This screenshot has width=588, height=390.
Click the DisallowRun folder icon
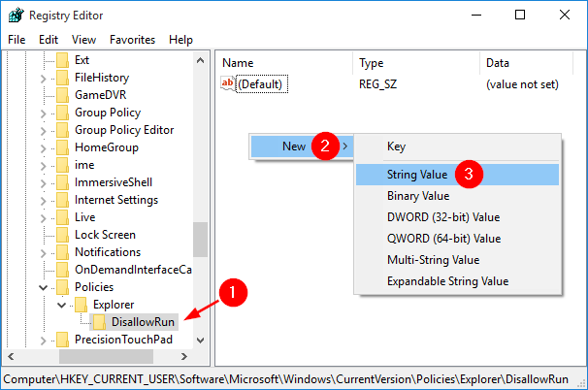[98, 322]
